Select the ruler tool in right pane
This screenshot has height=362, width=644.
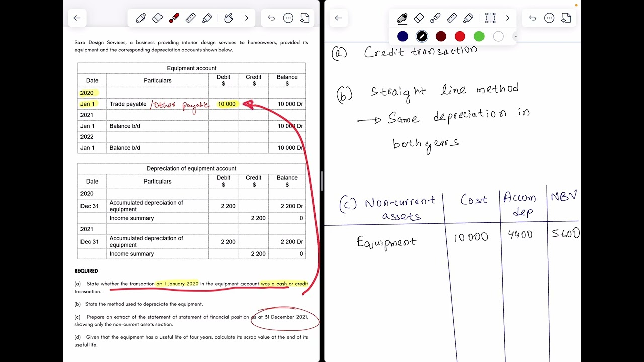452,18
